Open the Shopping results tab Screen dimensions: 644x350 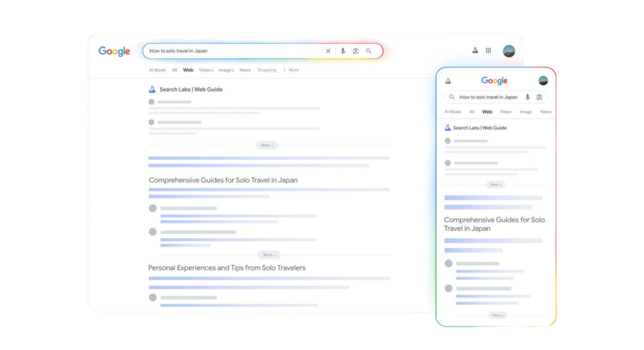pos(267,70)
